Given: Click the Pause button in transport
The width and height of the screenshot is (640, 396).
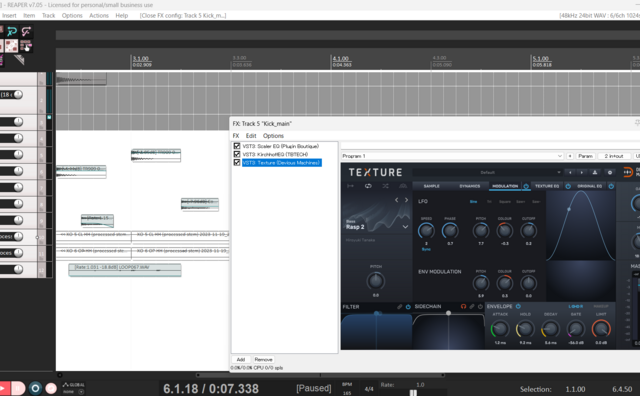Looking at the screenshot, I should 18,388.
